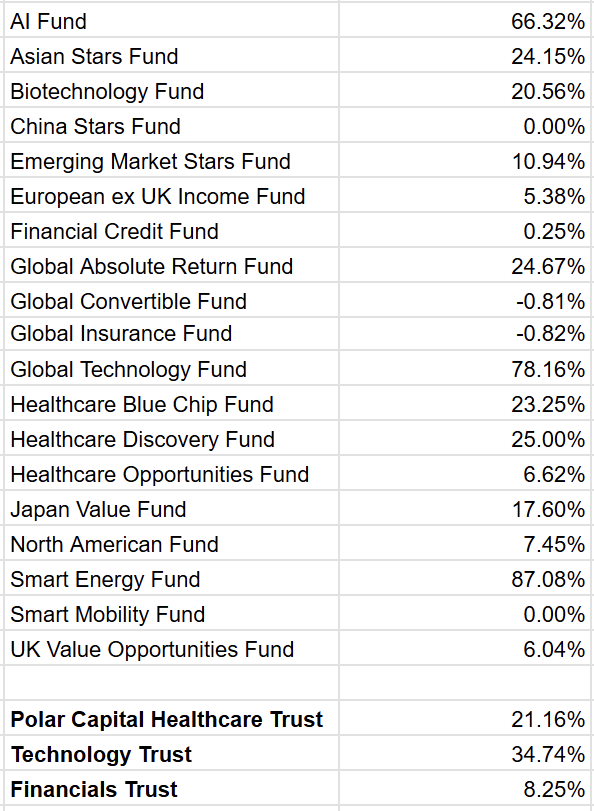Select the Biotechnology Fund name cell

(171, 90)
